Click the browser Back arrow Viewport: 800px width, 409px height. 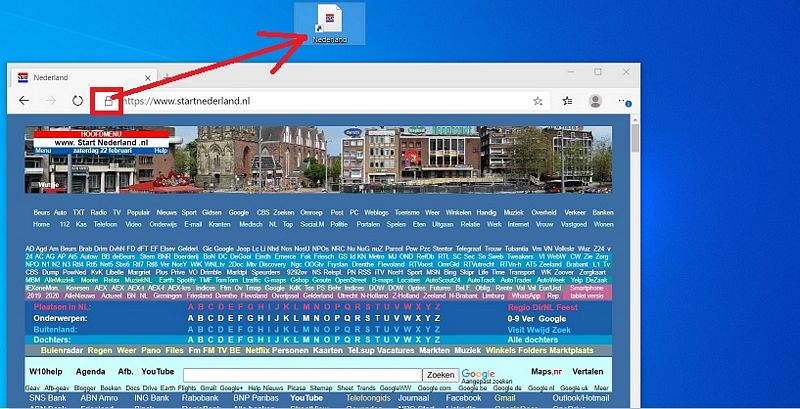click(24, 101)
